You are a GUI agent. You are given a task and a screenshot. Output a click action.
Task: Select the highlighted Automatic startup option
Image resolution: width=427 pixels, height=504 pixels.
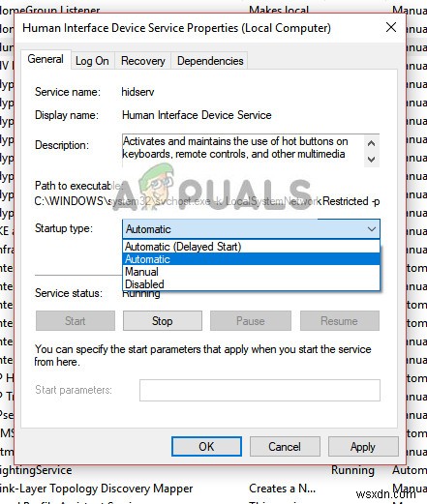[251, 259]
